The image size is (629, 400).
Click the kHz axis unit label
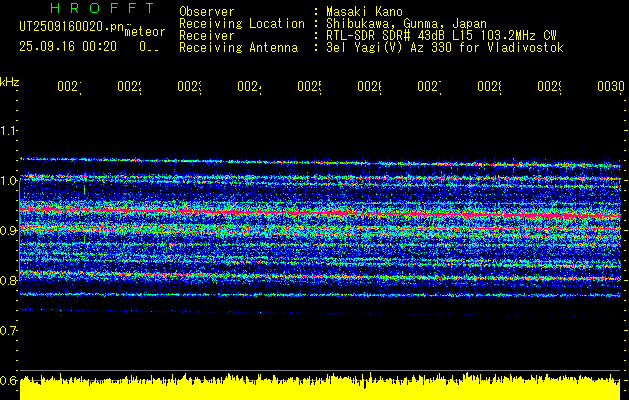point(10,82)
